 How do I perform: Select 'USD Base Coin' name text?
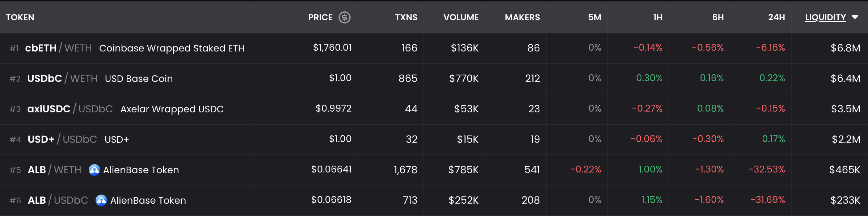tap(139, 79)
